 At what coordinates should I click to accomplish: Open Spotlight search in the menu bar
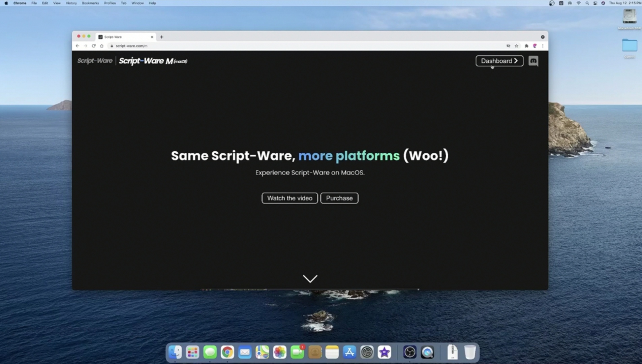pos(587,3)
